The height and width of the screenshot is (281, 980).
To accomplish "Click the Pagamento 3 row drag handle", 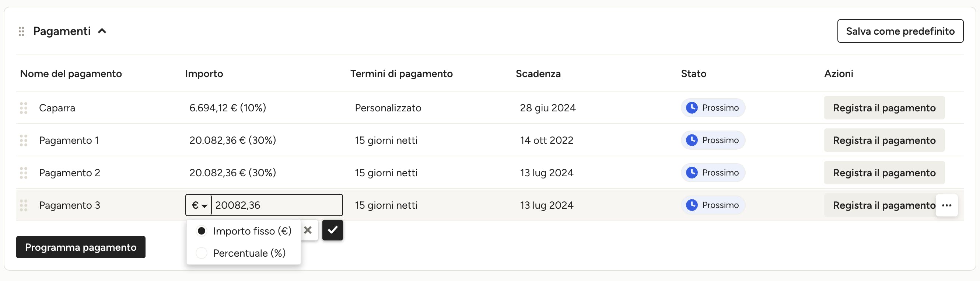I will coord(24,205).
